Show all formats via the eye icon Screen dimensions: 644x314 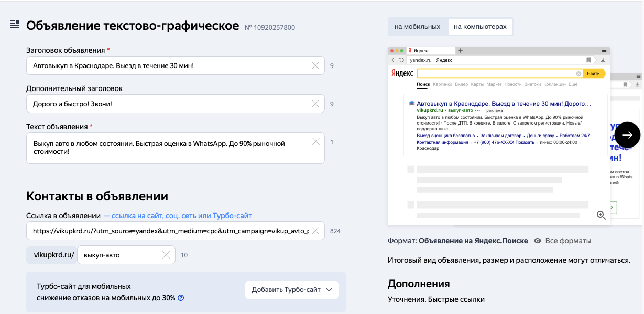click(x=538, y=241)
